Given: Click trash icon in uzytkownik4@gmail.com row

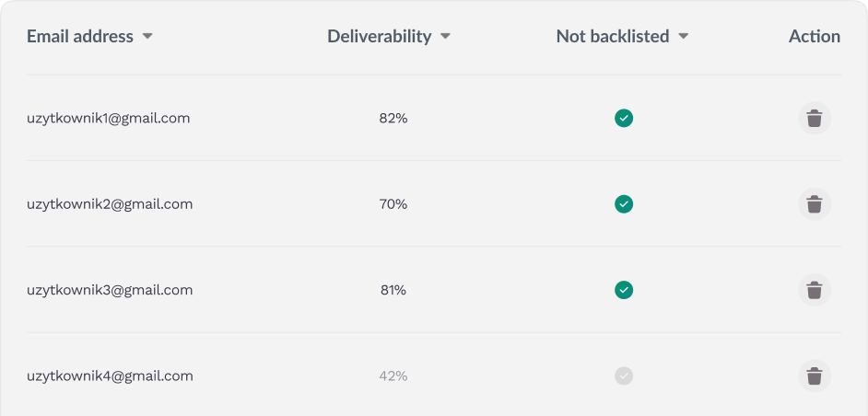Looking at the screenshot, I should (x=815, y=376).
